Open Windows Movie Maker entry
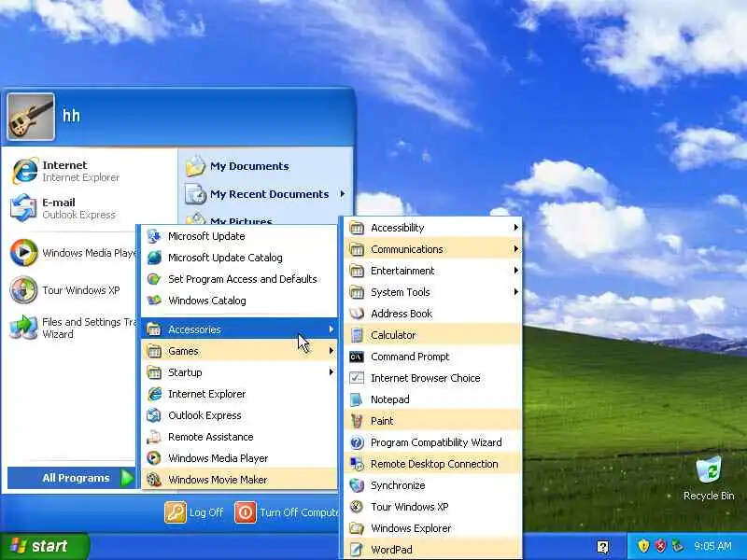The height and width of the screenshot is (560, 747). coord(239,480)
